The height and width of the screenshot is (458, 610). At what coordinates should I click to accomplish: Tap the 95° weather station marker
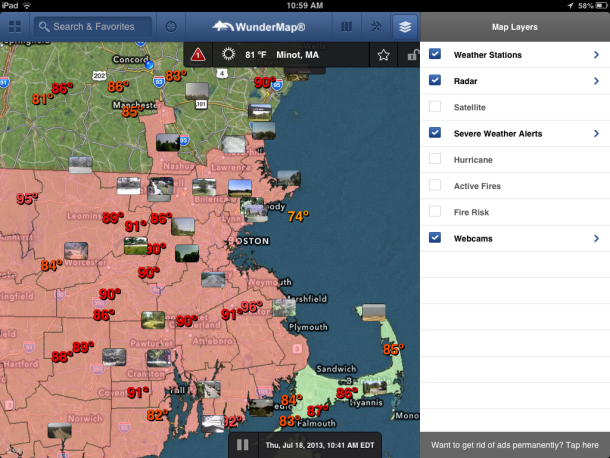[x=27, y=198]
